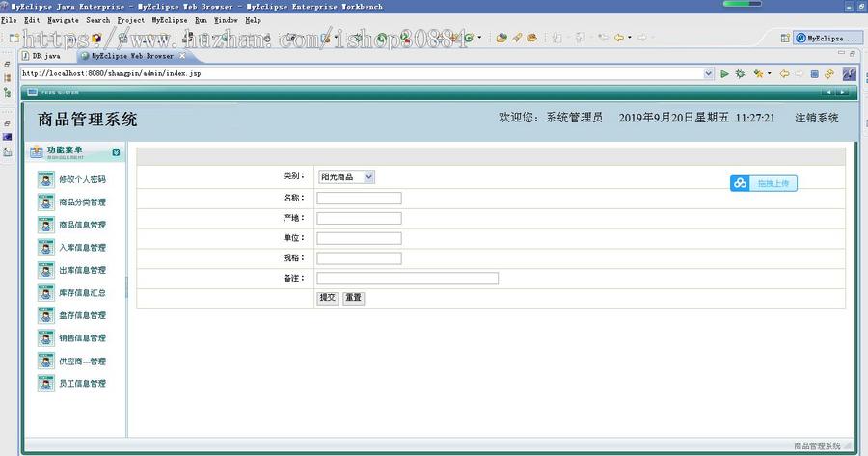Click the 单位 input field
The width and height of the screenshot is (868, 456).
point(359,238)
